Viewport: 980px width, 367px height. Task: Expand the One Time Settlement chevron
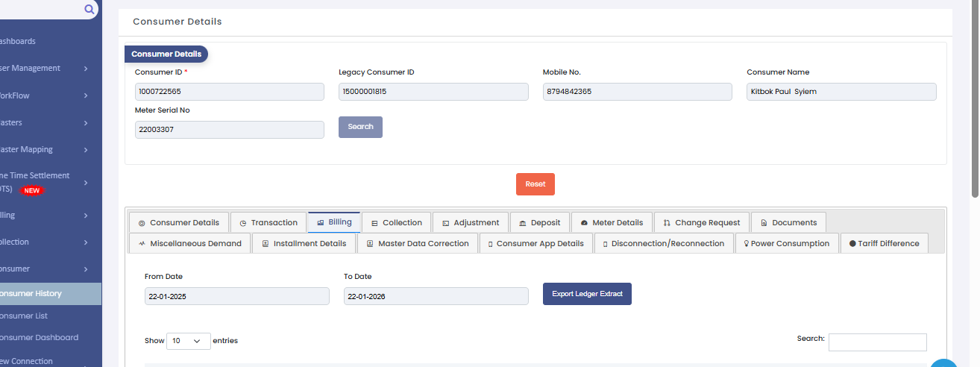click(86, 183)
